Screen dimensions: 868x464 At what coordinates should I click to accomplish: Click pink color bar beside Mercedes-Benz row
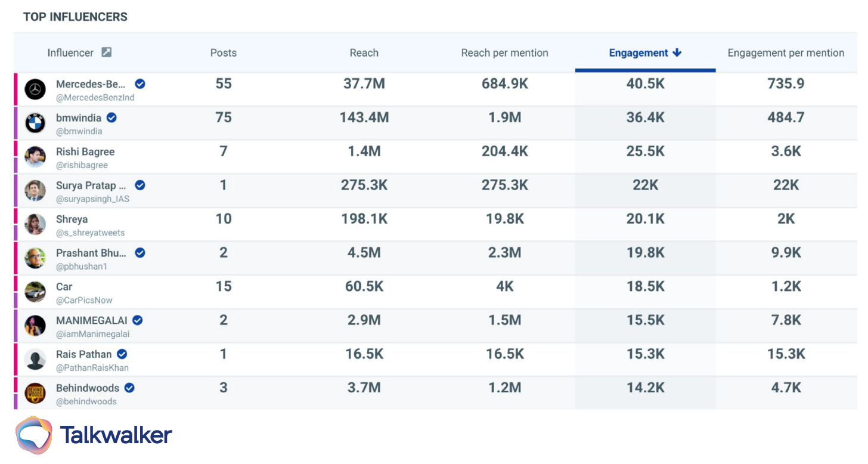coord(15,89)
